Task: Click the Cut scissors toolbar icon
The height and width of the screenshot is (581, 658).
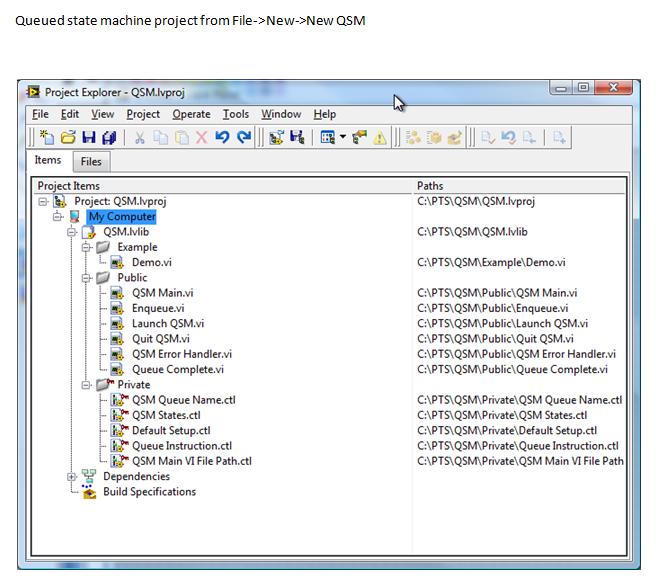Action: (x=140, y=137)
